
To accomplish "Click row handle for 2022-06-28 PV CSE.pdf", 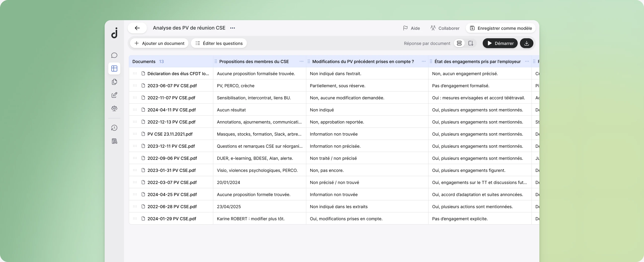I will 135,207.
